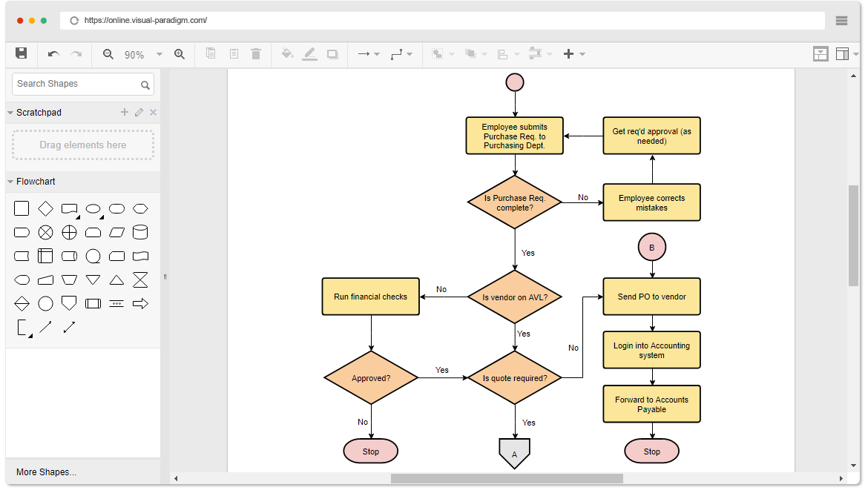Collapse the Flowchart shapes section
The height and width of the screenshot is (493, 868).
tap(9, 181)
